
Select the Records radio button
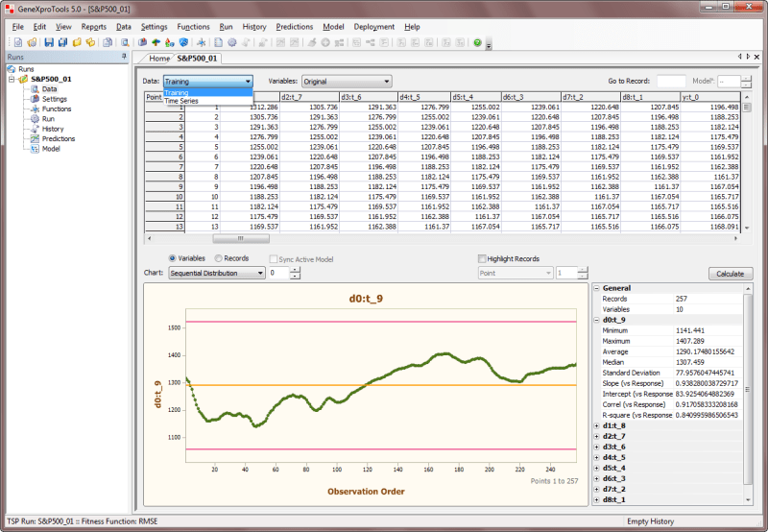pyautogui.click(x=219, y=258)
